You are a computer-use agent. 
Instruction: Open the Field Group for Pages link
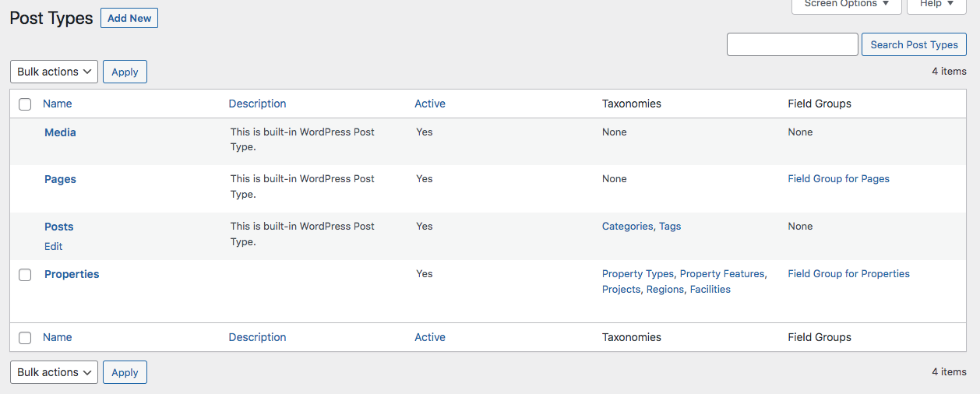[838, 179]
